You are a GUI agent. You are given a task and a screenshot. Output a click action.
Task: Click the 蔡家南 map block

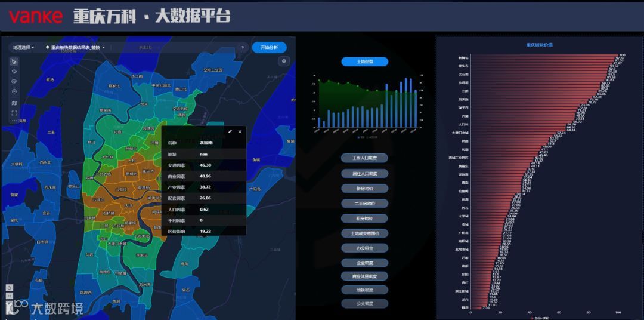105,110
